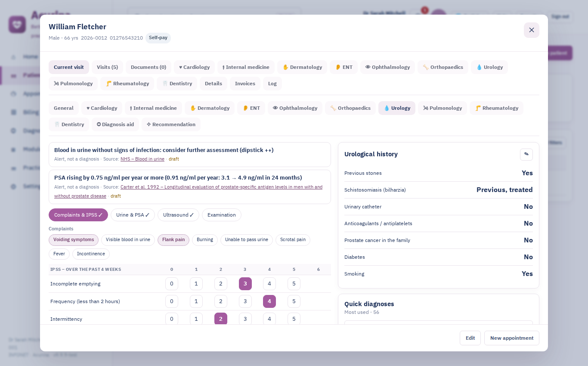588x366 pixels.
Task: Open the NHS – Blood in urine source link
Action: [142, 159]
